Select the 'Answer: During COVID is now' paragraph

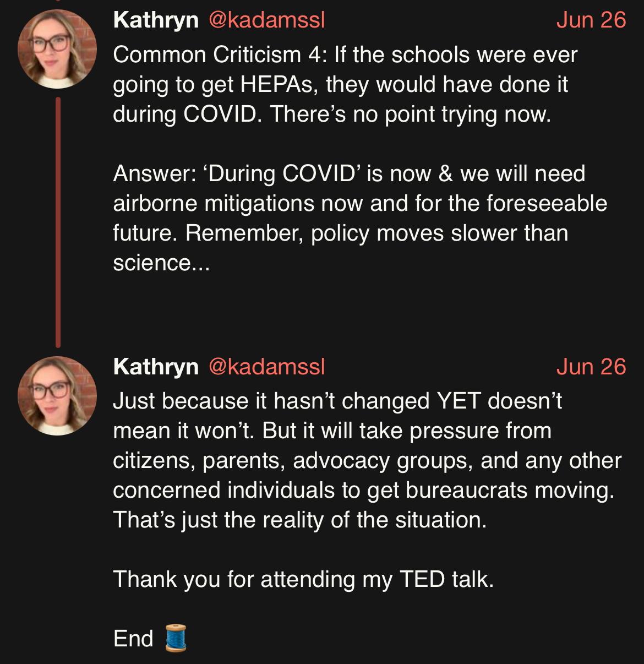(361, 218)
